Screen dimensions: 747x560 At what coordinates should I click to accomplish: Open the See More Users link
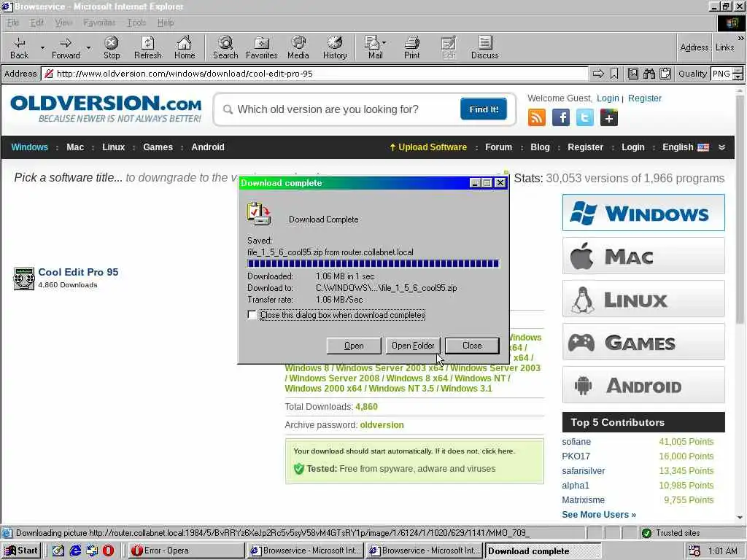click(x=599, y=515)
